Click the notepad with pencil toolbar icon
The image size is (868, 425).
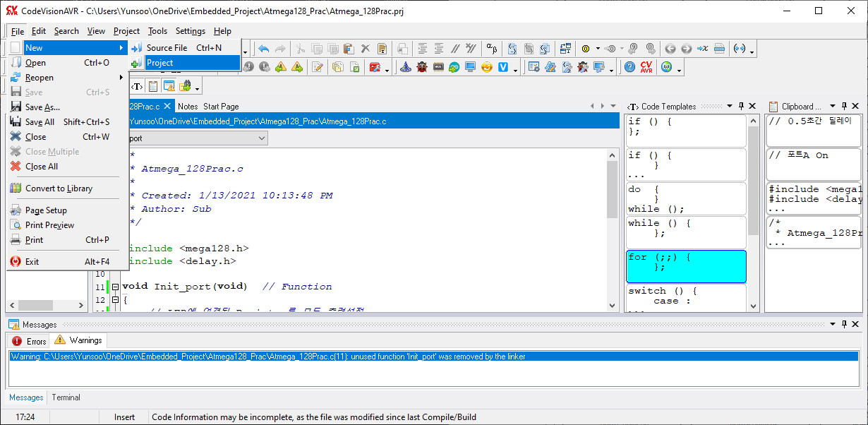click(x=318, y=67)
